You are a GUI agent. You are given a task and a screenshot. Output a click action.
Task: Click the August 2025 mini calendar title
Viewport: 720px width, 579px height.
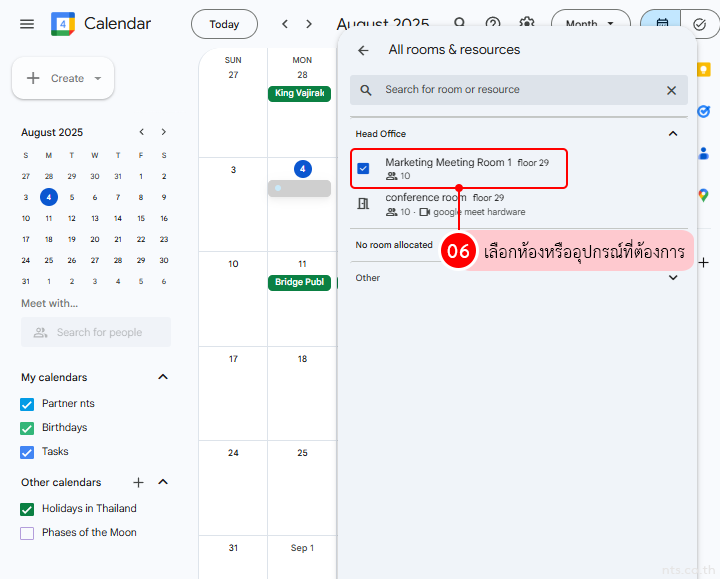[x=52, y=132]
